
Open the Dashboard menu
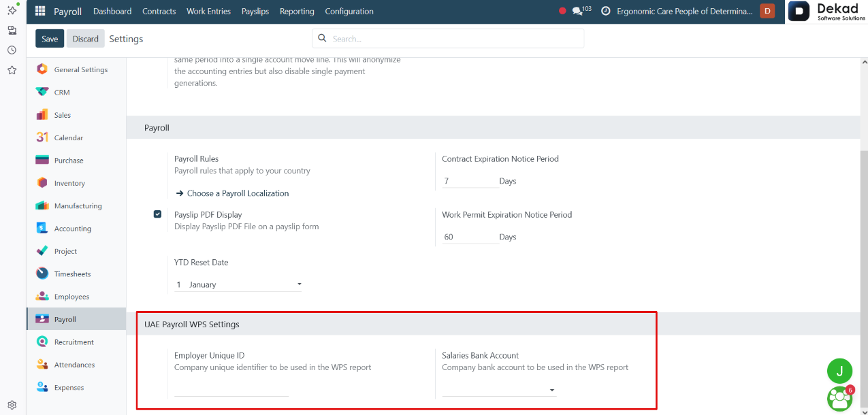(112, 12)
